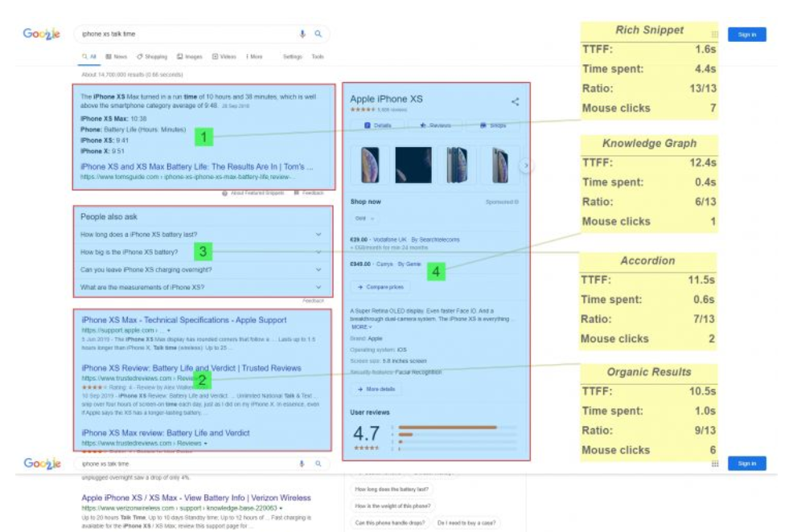
Task: Open the first iPhone XS product thumbnail
Action: (x=369, y=165)
